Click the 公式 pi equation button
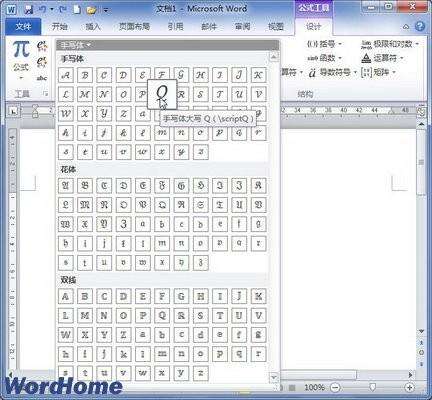The height and width of the screenshot is (400, 432). tap(21, 60)
